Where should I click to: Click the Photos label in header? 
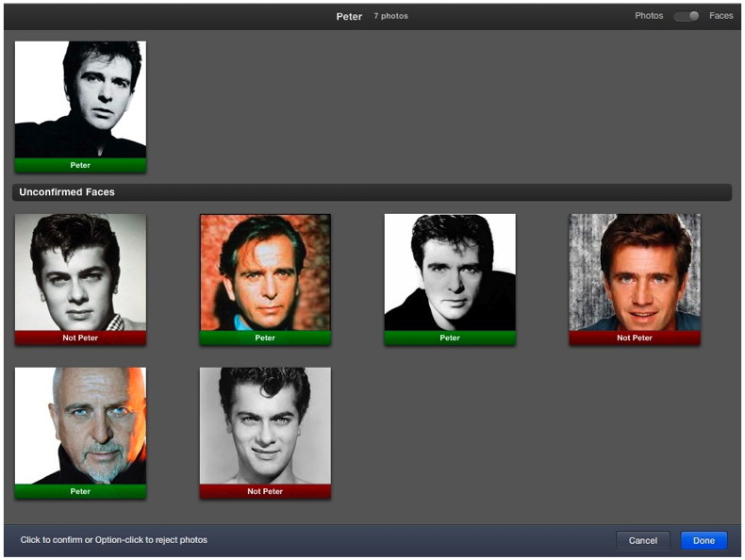[x=649, y=16]
